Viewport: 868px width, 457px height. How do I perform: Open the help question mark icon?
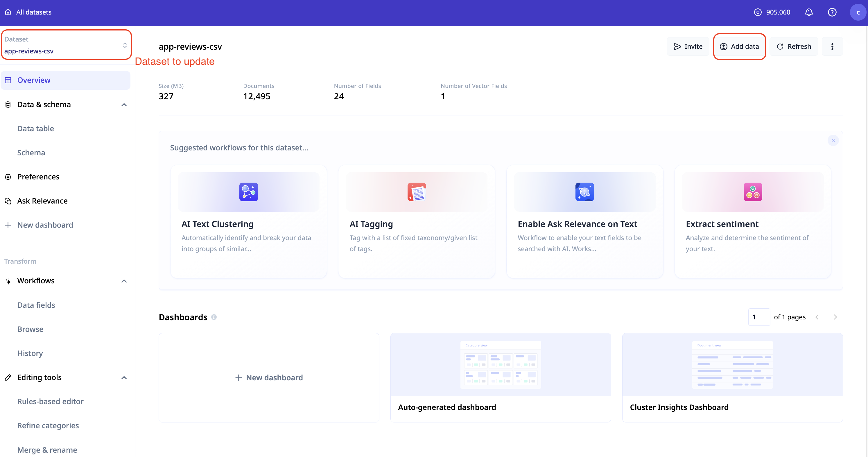(x=832, y=12)
